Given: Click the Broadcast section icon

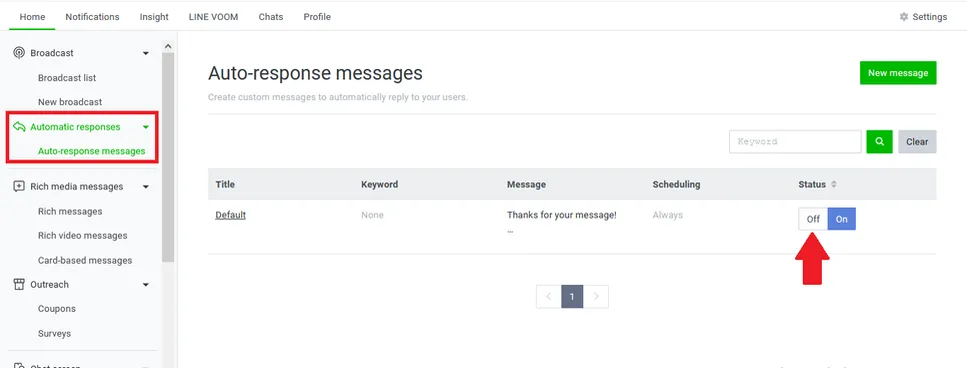Looking at the screenshot, I should tap(19, 53).
